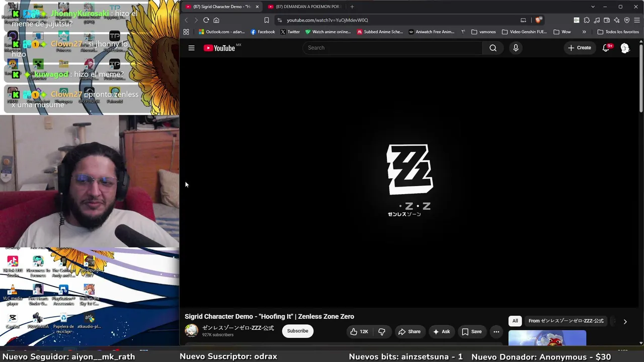Open the Trails in the Sky shortcut

(x=89, y=295)
